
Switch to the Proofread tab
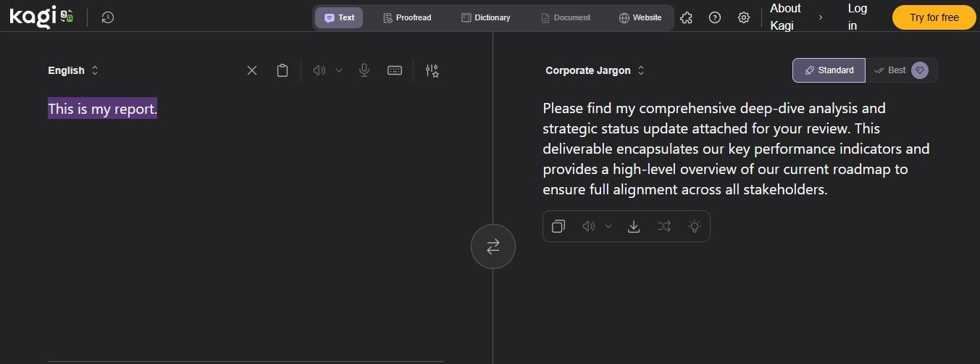pyautogui.click(x=407, y=17)
